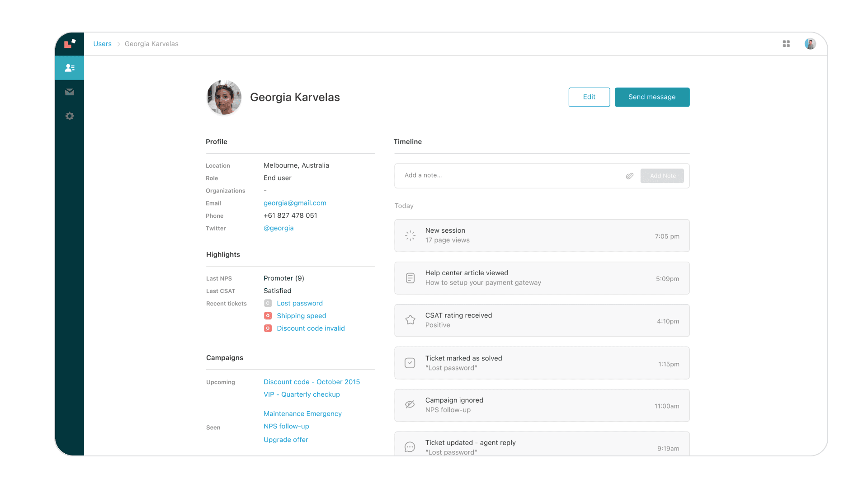The width and height of the screenshot is (868, 488).
Task: Click the Today date label
Action: click(x=404, y=206)
